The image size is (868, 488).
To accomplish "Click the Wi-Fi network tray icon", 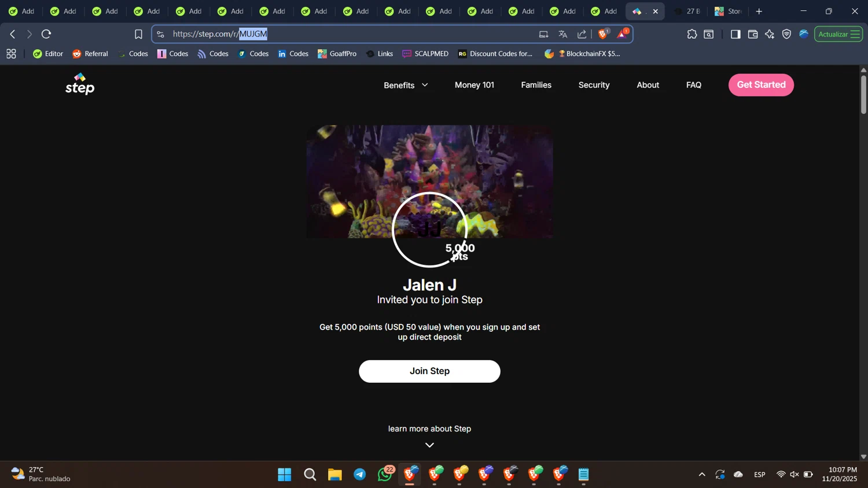I will click(x=781, y=474).
